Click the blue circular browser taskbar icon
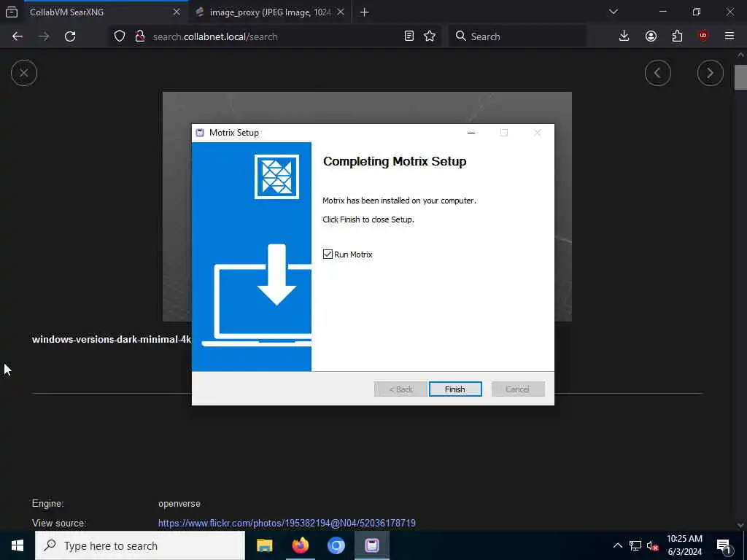 coord(336,545)
